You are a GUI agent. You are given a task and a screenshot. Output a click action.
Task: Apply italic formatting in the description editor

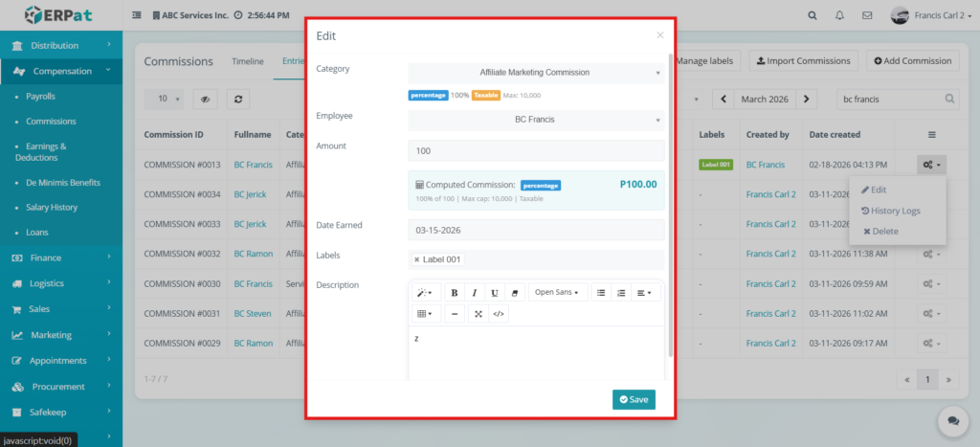point(475,293)
